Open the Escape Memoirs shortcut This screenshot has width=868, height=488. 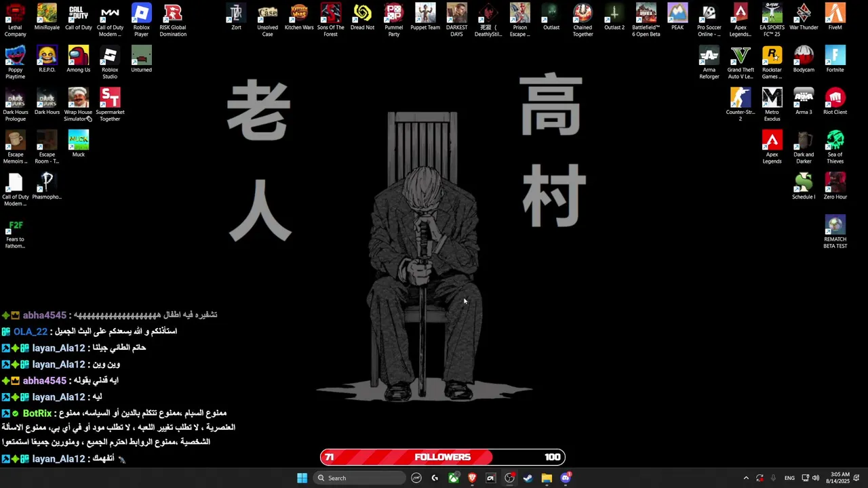(15, 147)
